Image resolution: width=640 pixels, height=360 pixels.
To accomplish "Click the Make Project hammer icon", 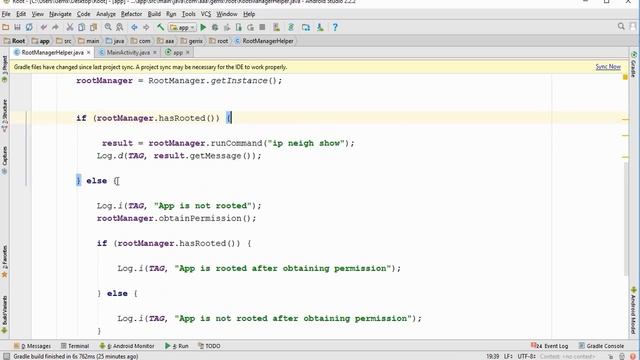I will (x=160, y=27).
